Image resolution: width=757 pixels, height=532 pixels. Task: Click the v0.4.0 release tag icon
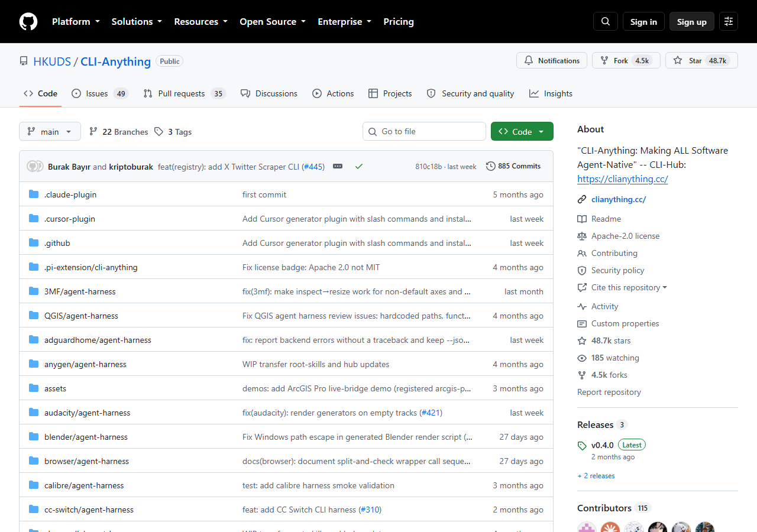(582, 445)
